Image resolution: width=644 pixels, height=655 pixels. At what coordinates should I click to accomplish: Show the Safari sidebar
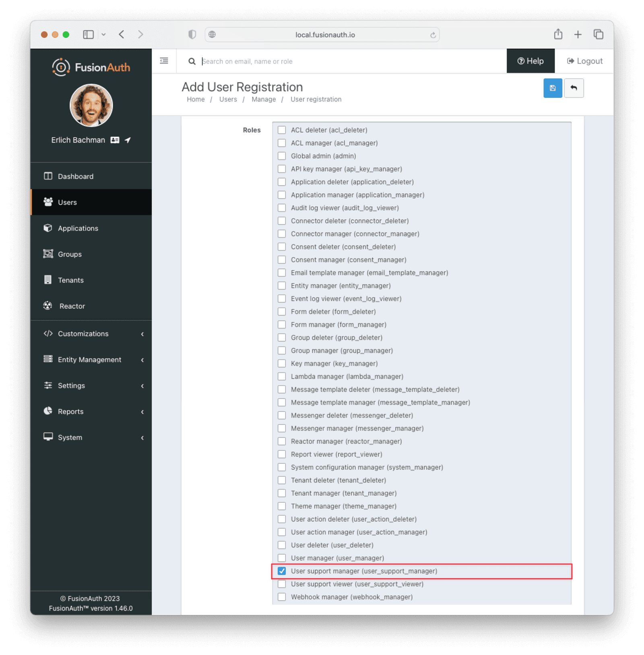[x=88, y=35]
